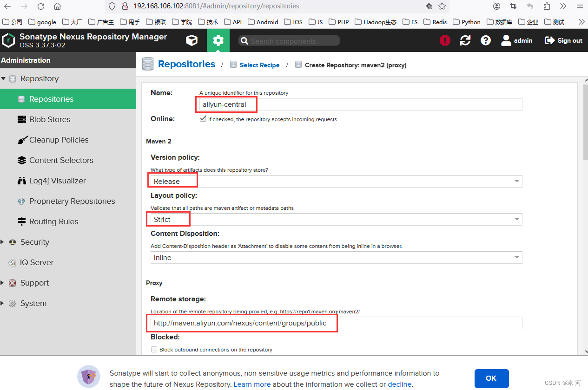Collapse the Repository tree node

3,79
